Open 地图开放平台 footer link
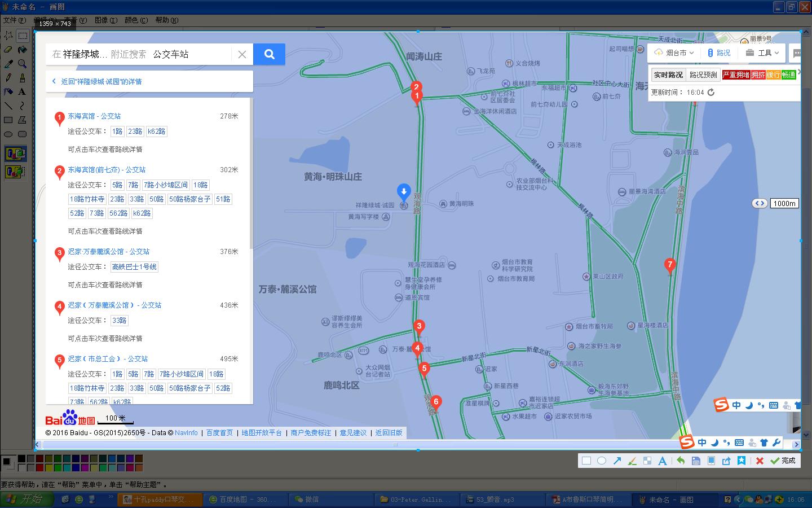Screen dimensions: 812x508 [262, 433]
